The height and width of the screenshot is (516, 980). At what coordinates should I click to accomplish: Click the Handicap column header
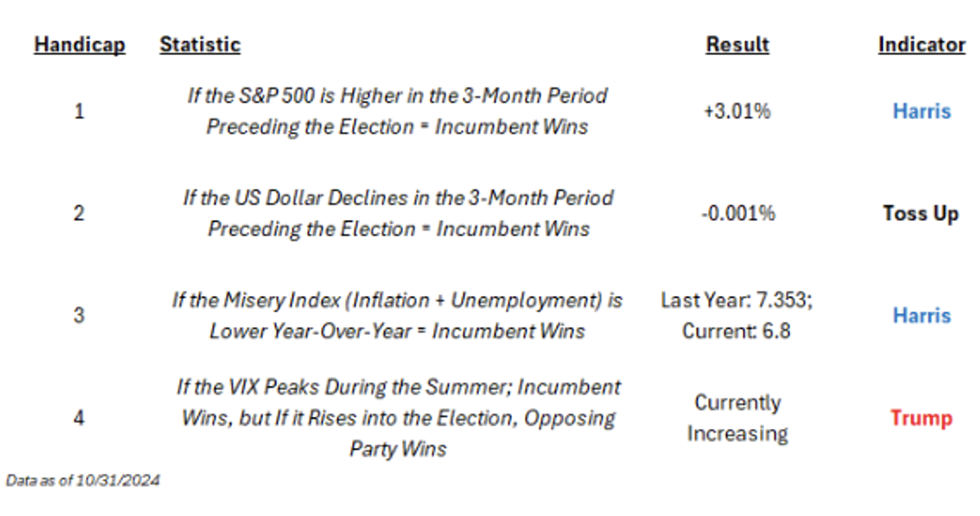pyautogui.click(x=80, y=45)
